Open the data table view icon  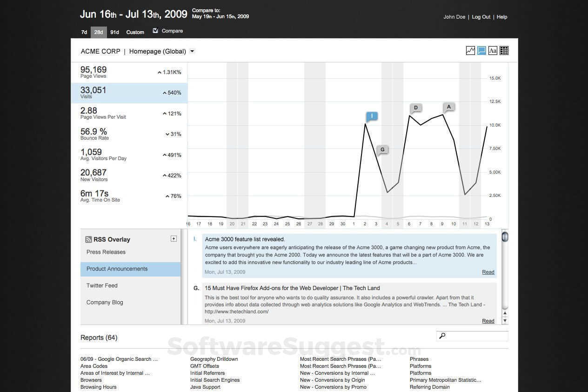(504, 50)
